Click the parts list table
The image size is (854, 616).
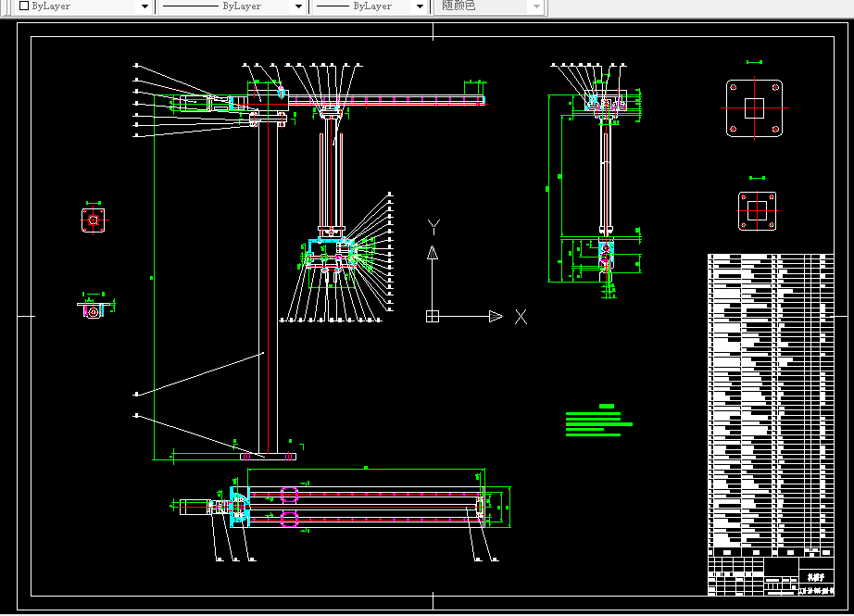[x=771, y=405]
